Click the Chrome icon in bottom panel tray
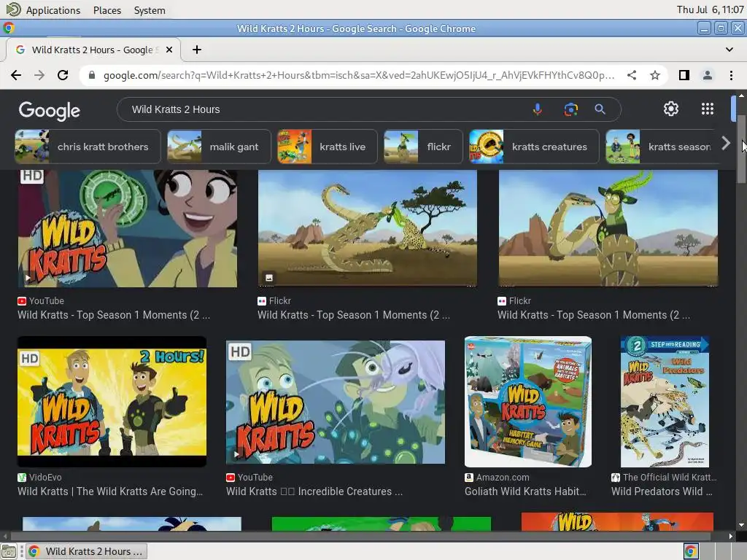 (x=691, y=551)
